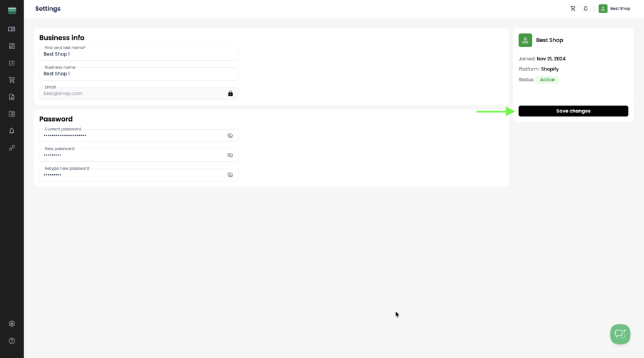Open the dashboard grid icon in sidebar
This screenshot has width=644, height=358.
point(12,46)
